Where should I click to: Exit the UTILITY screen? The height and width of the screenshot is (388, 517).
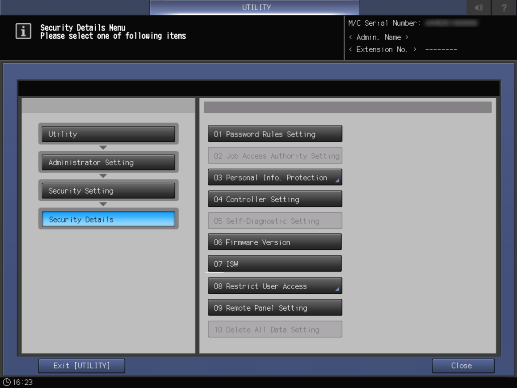[x=82, y=366]
